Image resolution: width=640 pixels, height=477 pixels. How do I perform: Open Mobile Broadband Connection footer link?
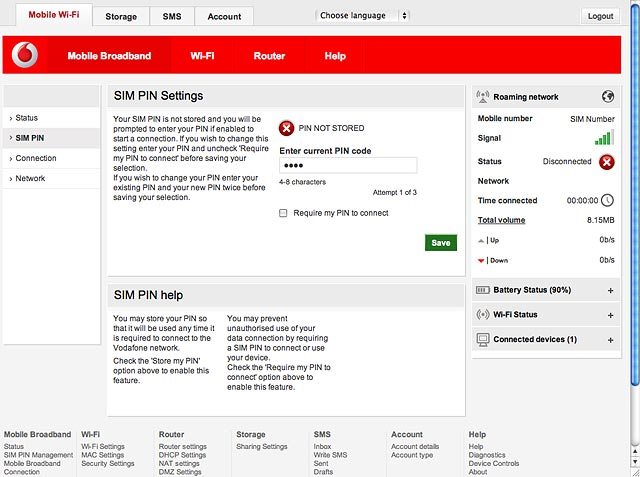coord(32,468)
